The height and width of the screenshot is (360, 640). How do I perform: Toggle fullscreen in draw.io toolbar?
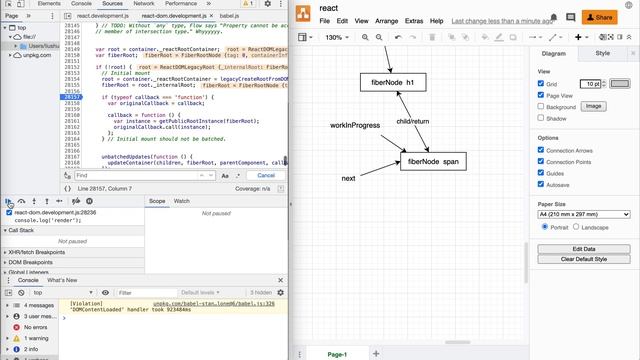(611, 37)
